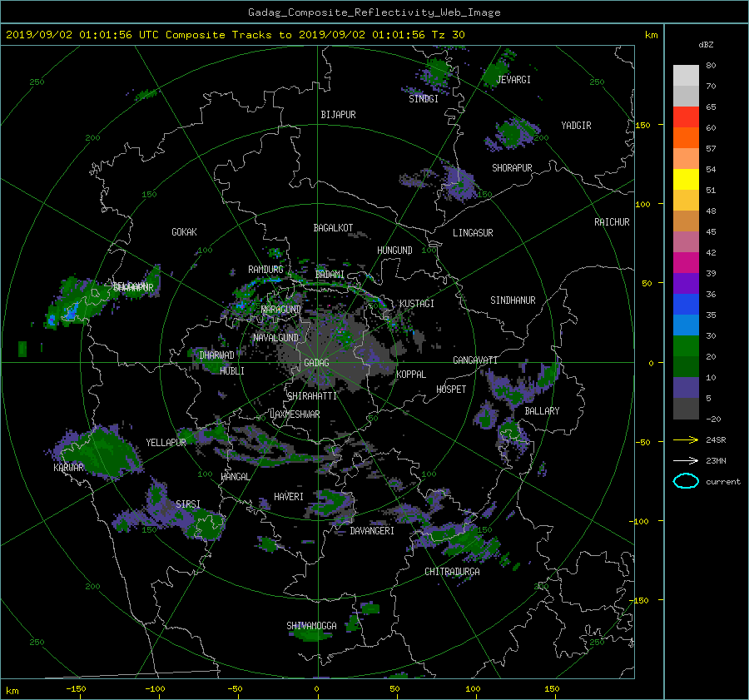749x700 pixels.
Task: Click the RAICHUR city label
Action: pos(612,222)
